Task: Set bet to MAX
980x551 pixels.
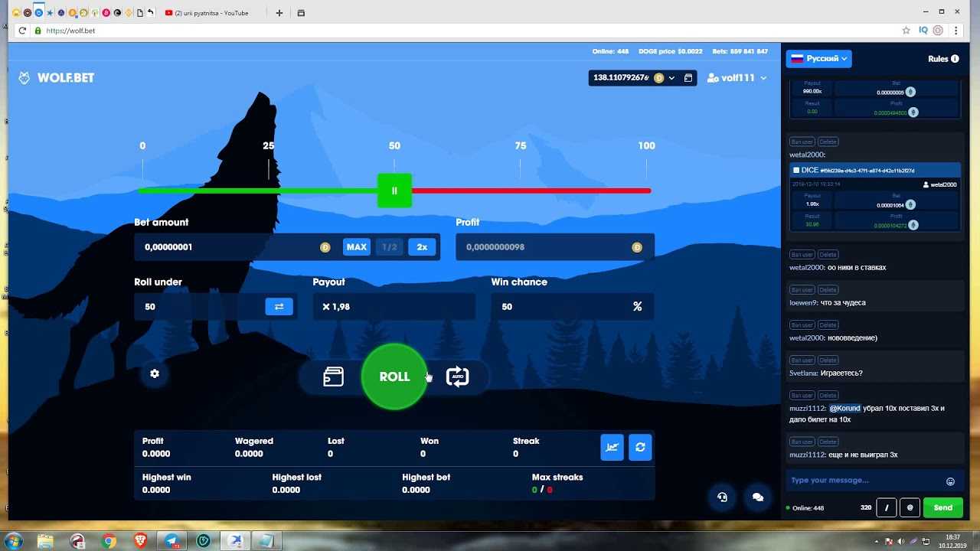Action: [x=356, y=247]
